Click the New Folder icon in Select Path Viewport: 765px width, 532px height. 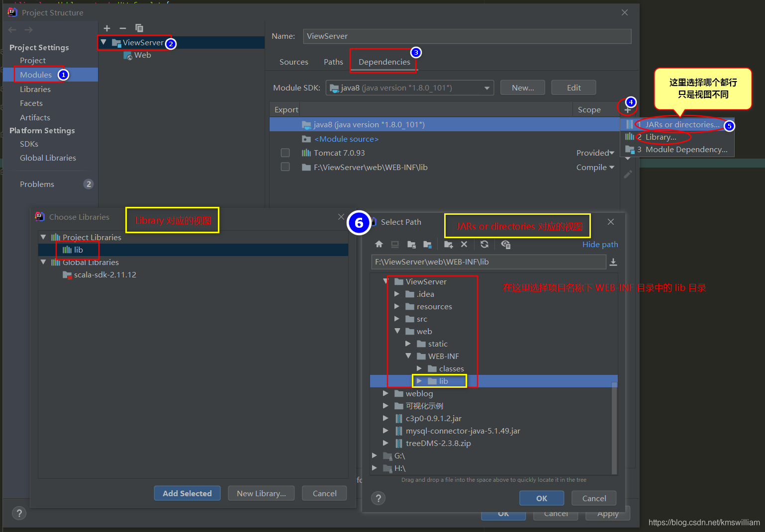(x=448, y=244)
